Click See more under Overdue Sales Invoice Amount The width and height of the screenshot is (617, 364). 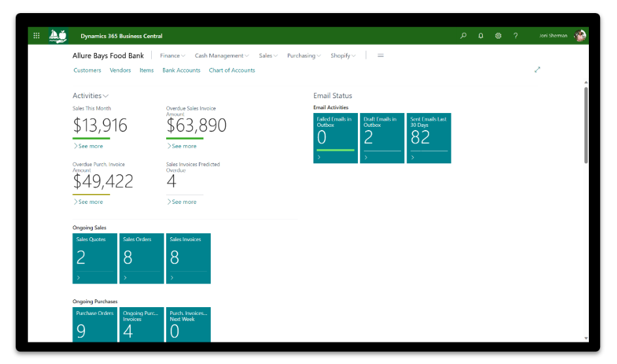pos(182,146)
